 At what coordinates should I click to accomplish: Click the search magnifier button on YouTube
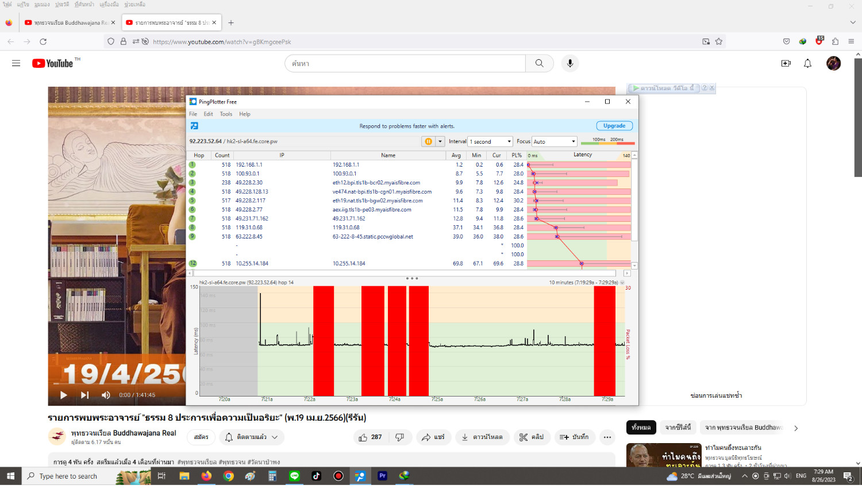[539, 63]
